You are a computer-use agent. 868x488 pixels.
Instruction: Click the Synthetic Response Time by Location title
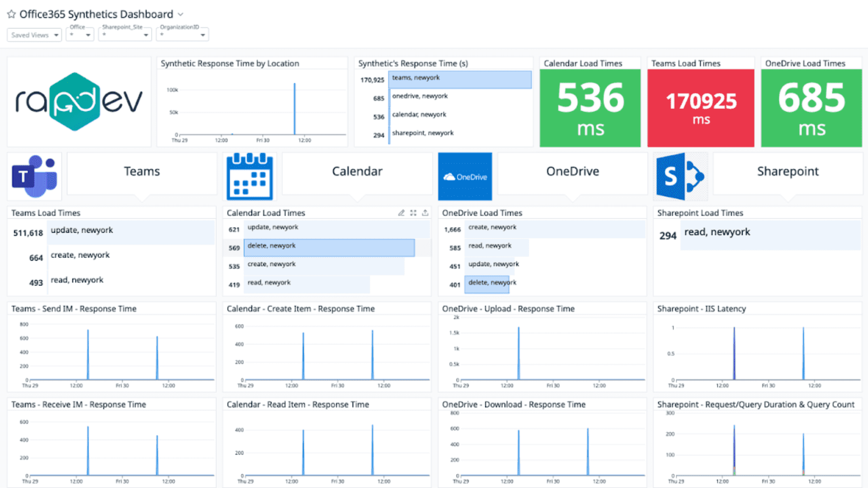click(x=230, y=63)
